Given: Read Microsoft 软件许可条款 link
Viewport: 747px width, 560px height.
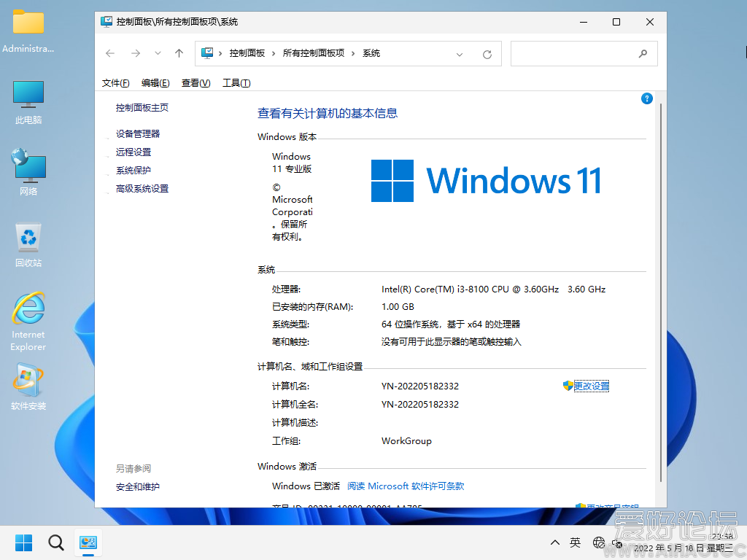Looking at the screenshot, I should (x=406, y=486).
